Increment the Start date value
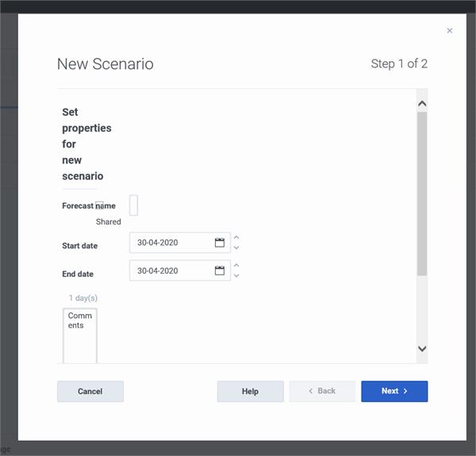476x456 pixels. pyautogui.click(x=236, y=238)
